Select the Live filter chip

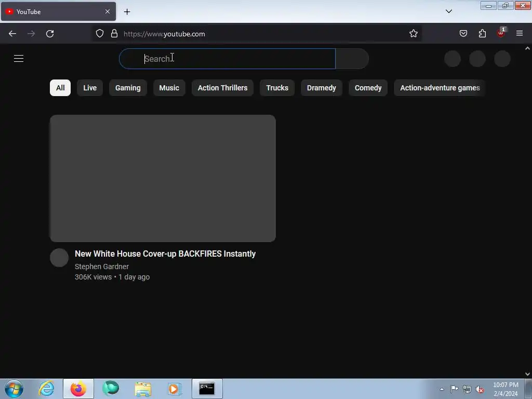(x=90, y=88)
